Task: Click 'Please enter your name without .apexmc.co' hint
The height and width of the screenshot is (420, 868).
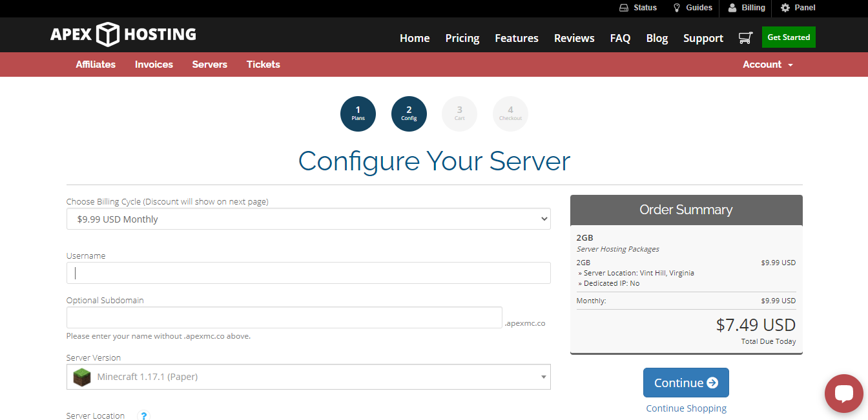Action: pos(158,336)
